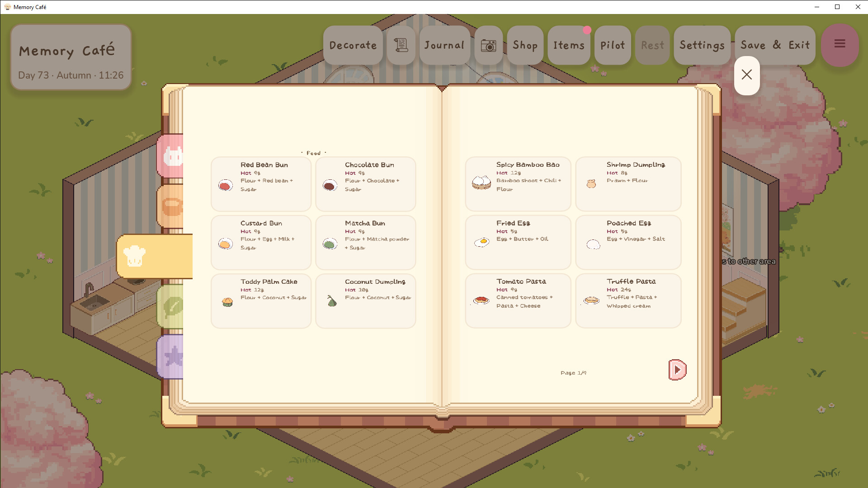Viewport: 868px width, 488px height.
Task: Click the Memory Café title panel
Action: (71, 57)
